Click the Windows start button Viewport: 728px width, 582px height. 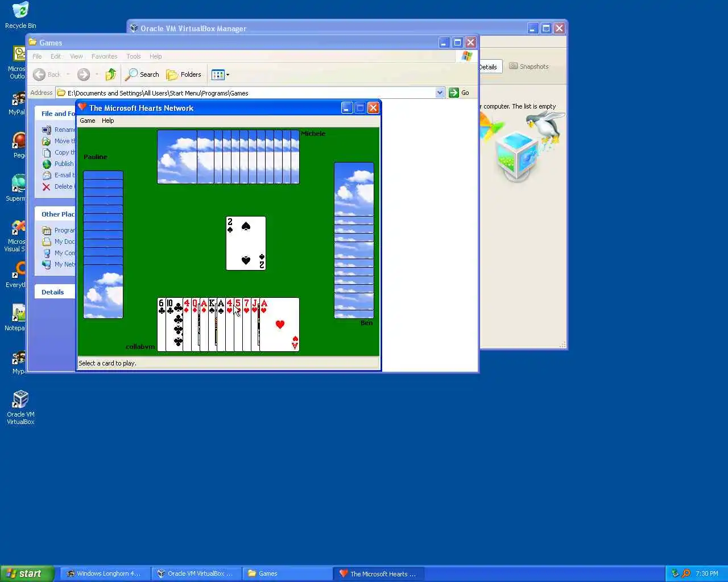pyautogui.click(x=27, y=573)
